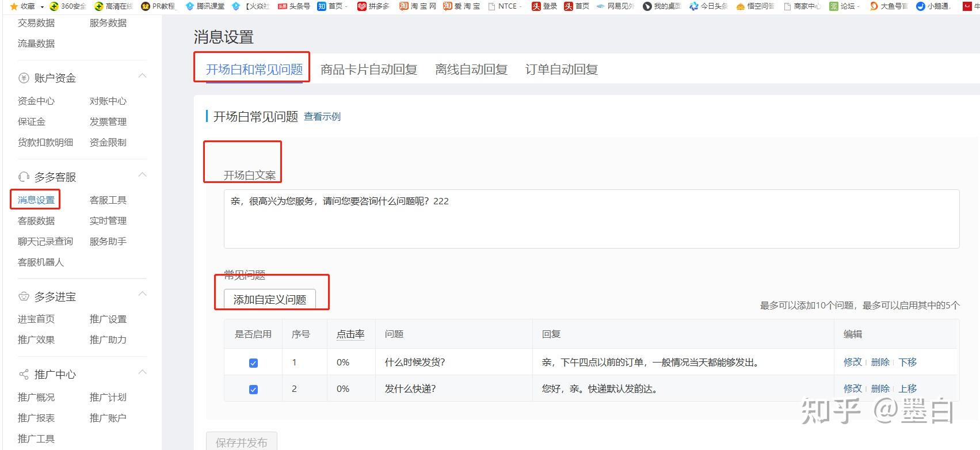Click 删除 for the 发什么快递 row

click(880, 388)
